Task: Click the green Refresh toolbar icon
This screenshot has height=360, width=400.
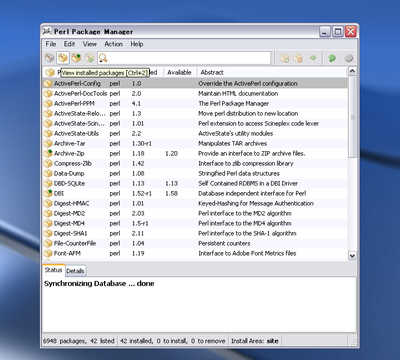Action: click(x=332, y=58)
